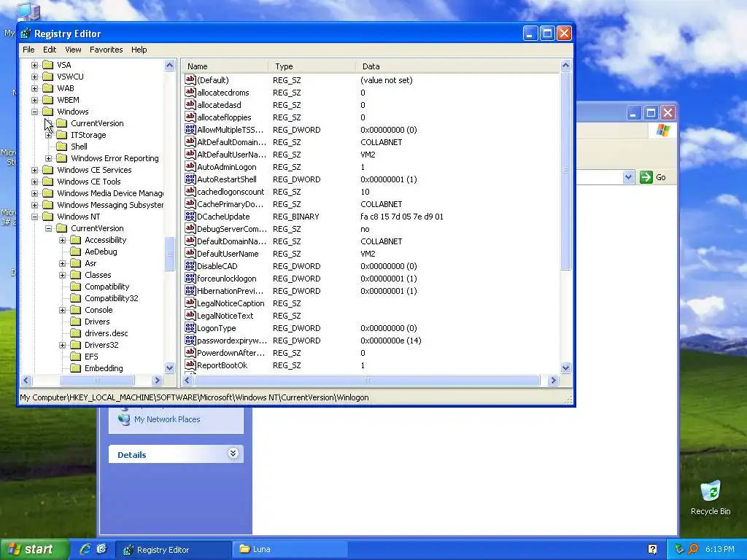Image resolution: width=747 pixels, height=560 pixels.
Task: Select the drivers.desc tree key
Action: pyautogui.click(x=107, y=333)
